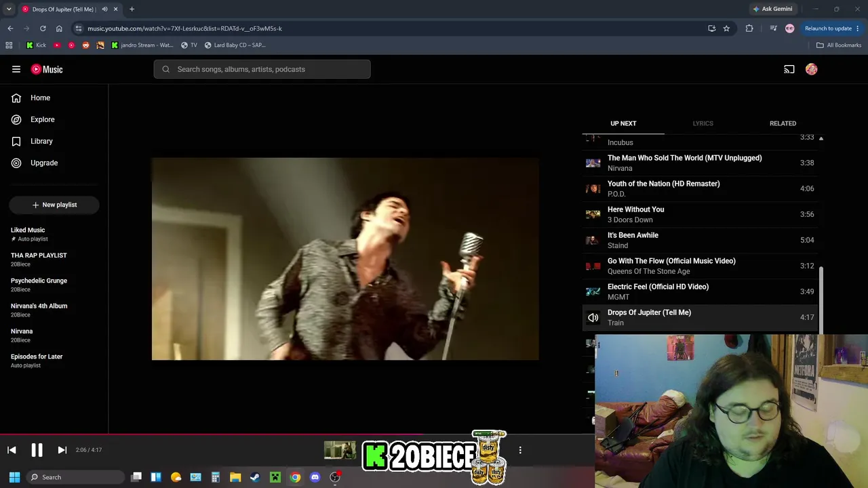Pause the current song
868x488 pixels.
(37, 450)
